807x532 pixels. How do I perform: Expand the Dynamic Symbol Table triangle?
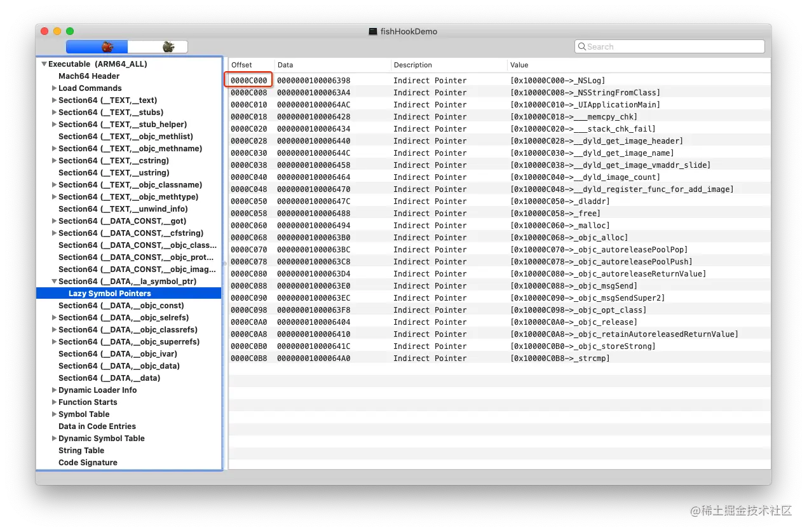[x=54, y=439]
